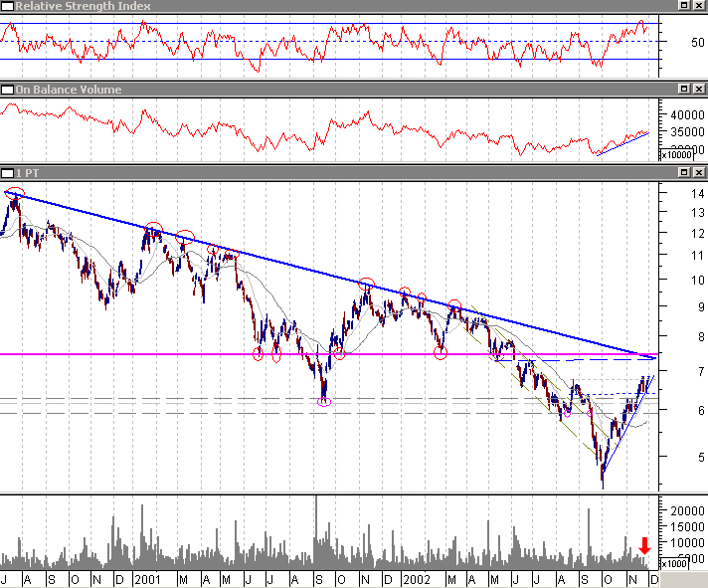
Task: Select the magenta ellipse at September 2001 low
Action: tap(324, 402)
